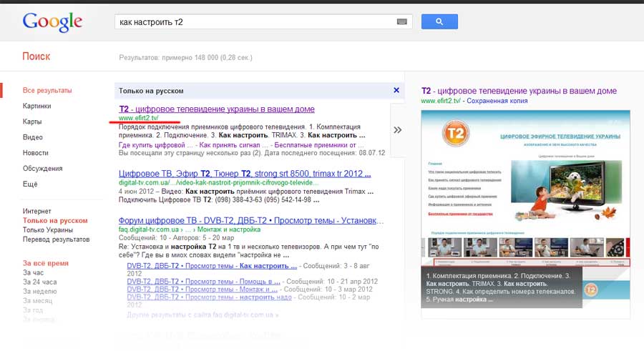
Task: Click the Google logo
Action: 52,21
